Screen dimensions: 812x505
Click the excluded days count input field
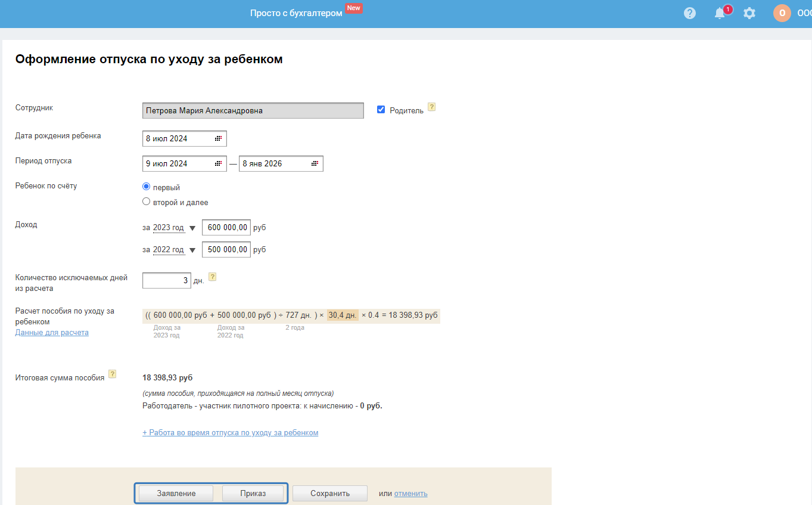point(167,280)
